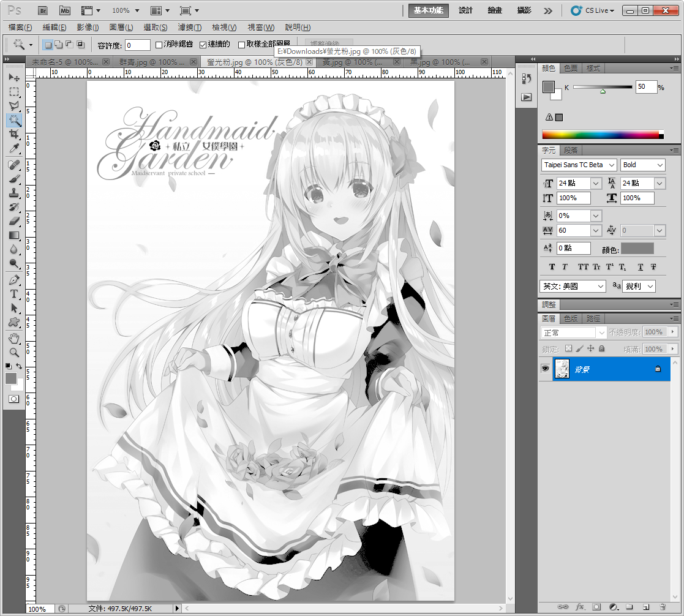This screenshot has width=684, height=616.
Task: Delete layer using the trash icon
Action: tap(662, 607)
